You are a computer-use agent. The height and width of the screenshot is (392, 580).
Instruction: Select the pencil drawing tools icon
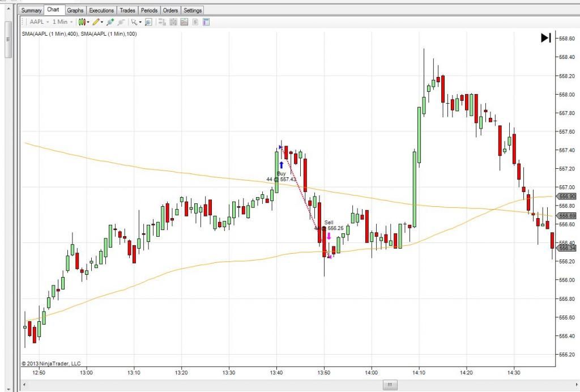coord(96,22)
